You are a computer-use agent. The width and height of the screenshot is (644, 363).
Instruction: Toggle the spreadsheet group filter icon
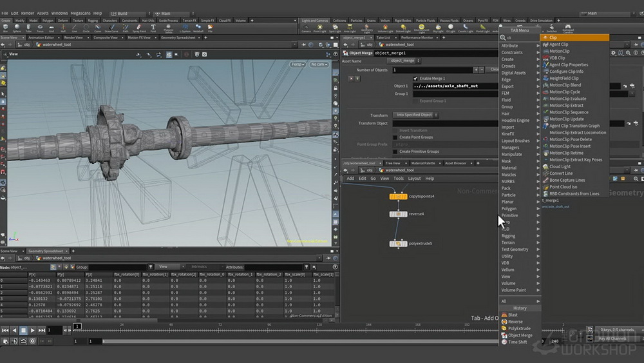[151, 267]
